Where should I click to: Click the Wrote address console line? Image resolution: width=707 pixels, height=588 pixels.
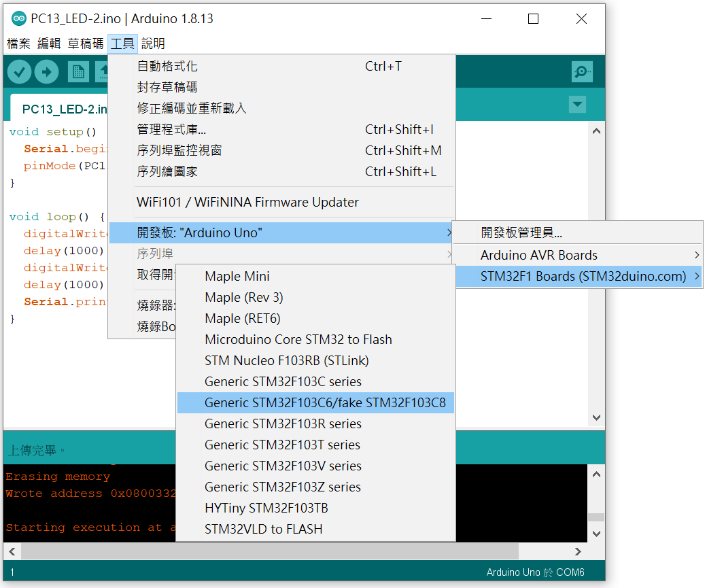(90, 494)
